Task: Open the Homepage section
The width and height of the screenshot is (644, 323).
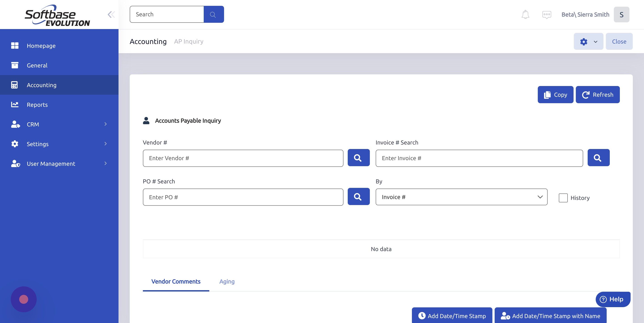Action: click(x=41, y=46)
